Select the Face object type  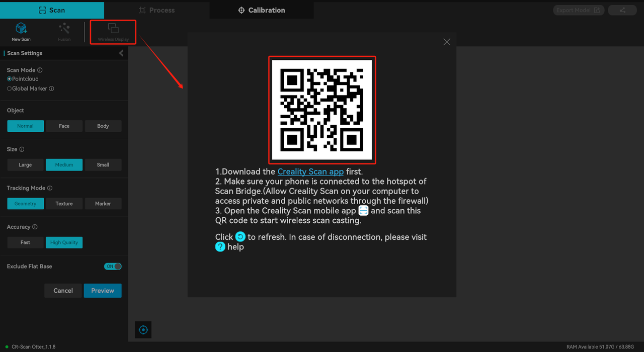(64, 126)
